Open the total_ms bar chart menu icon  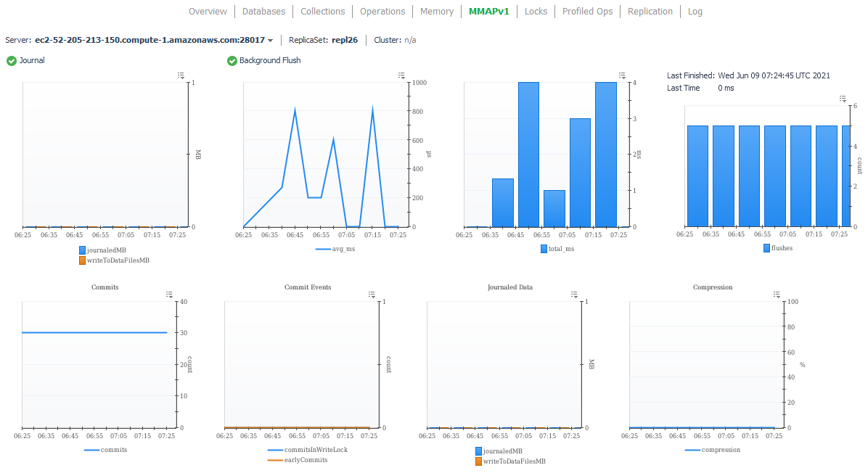coord(622,75)
